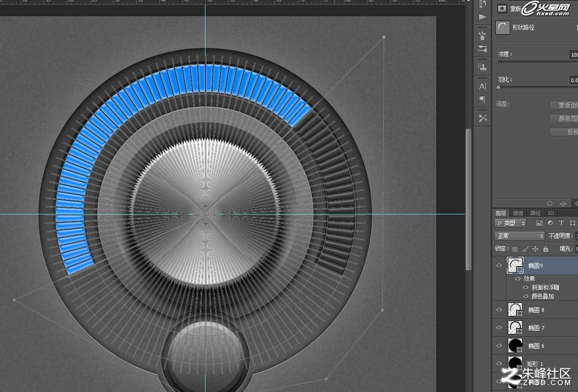Click the 颜色叠加 effect label
Image resolution: width=578 pixels, height=392 pixels.
click(543, 296)
